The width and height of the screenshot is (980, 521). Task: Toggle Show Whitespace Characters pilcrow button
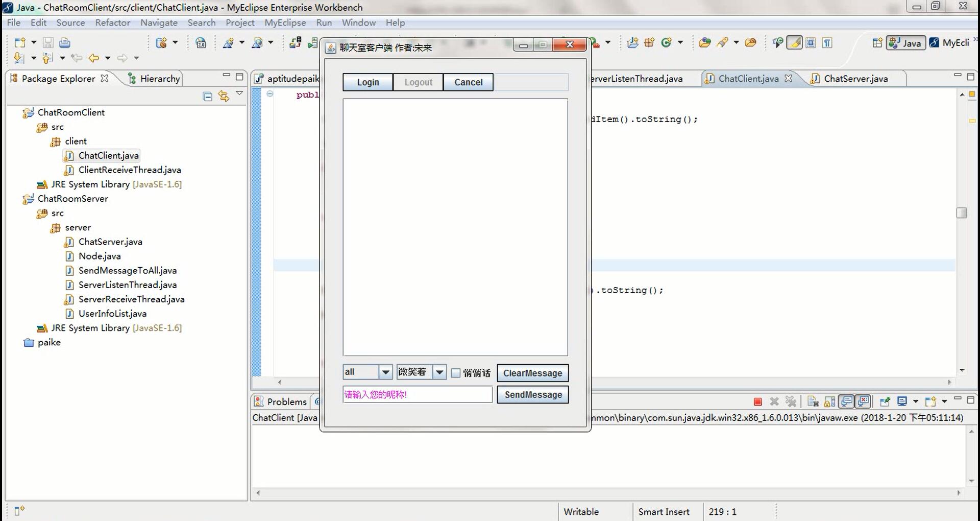click(x=827, y=43)
